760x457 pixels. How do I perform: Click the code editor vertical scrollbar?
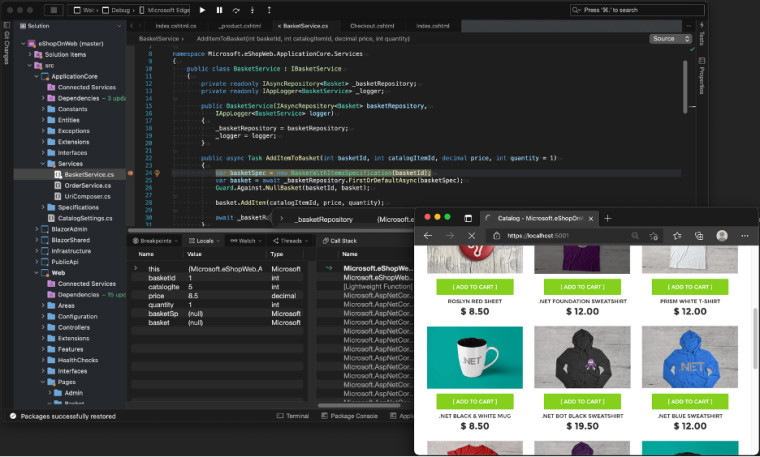point(685,87)
